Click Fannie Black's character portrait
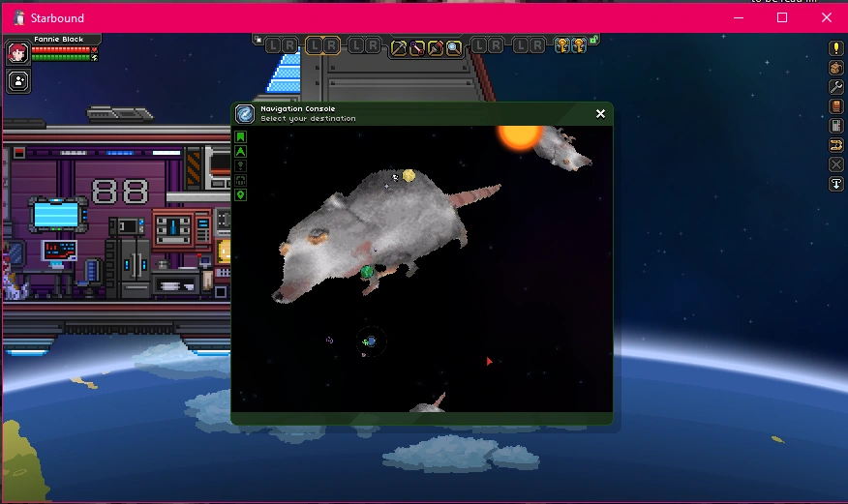 [17, 53]
